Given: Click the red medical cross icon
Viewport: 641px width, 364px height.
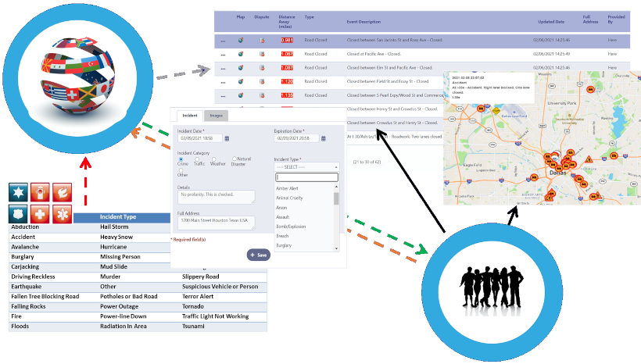Looking at the screenshot, I should coord(40,214).
